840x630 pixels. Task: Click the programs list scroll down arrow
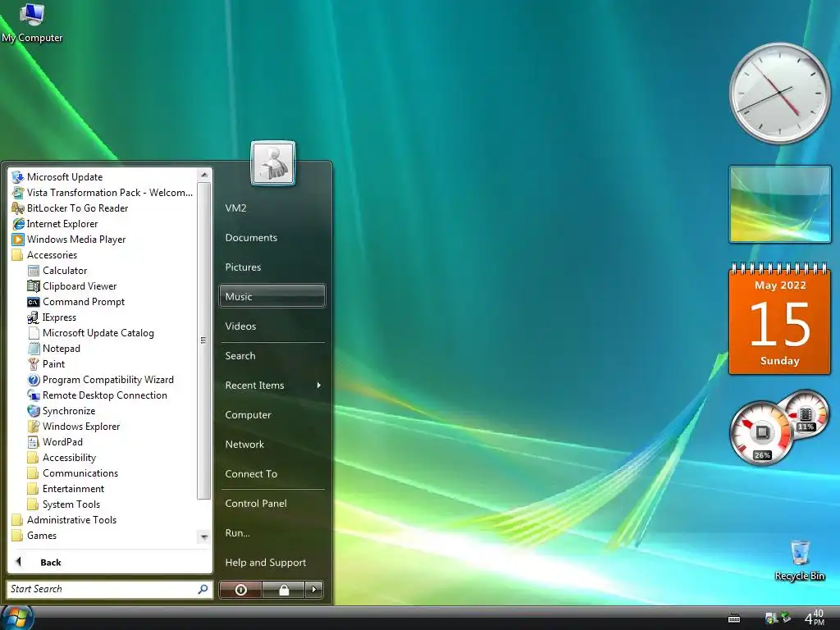(203, 536)
